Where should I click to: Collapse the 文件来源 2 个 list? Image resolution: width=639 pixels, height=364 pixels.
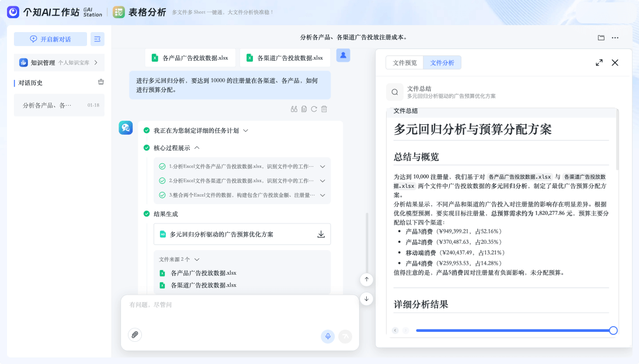point(197,260)
